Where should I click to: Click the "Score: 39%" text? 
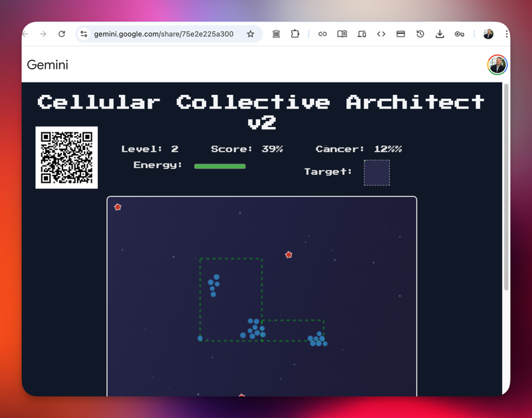click(x=247, y=149)
